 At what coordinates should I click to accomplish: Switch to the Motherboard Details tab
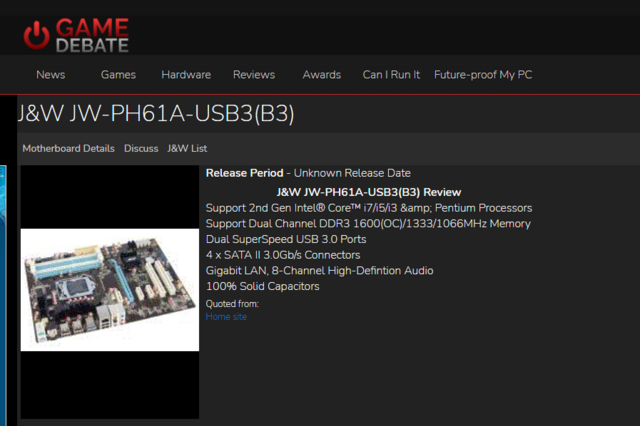69,148
